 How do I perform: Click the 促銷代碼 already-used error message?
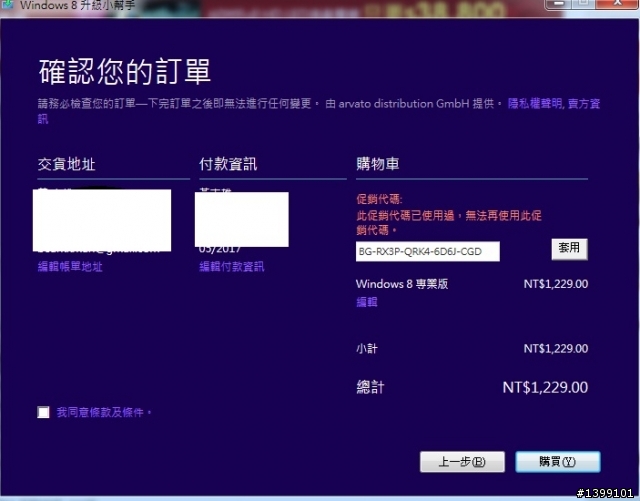coord(449,223)
